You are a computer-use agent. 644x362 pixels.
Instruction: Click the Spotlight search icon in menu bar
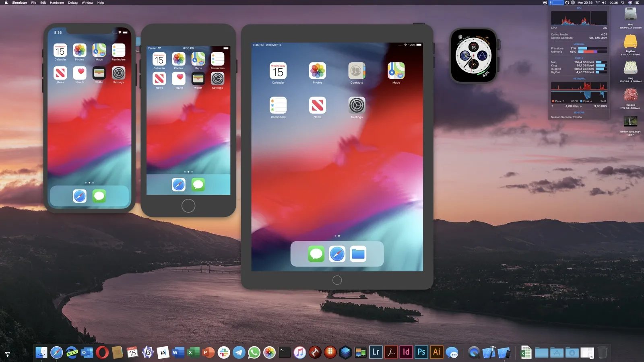tap(622, 2)
